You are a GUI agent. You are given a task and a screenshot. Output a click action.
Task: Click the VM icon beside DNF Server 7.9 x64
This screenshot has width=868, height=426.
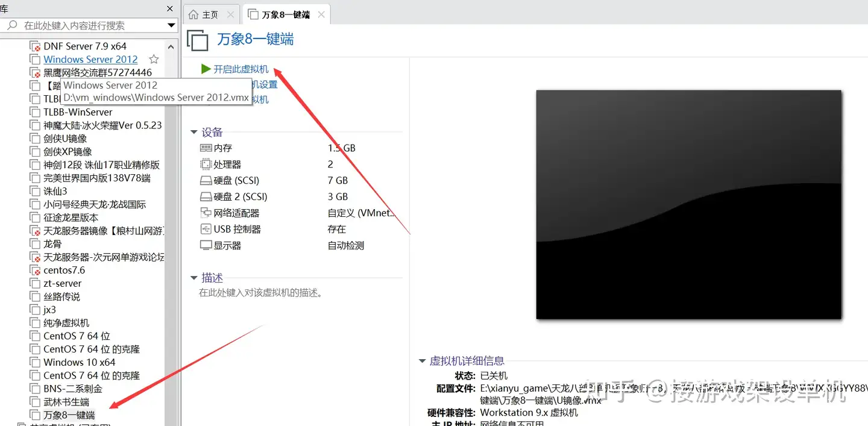click(36, 46)
